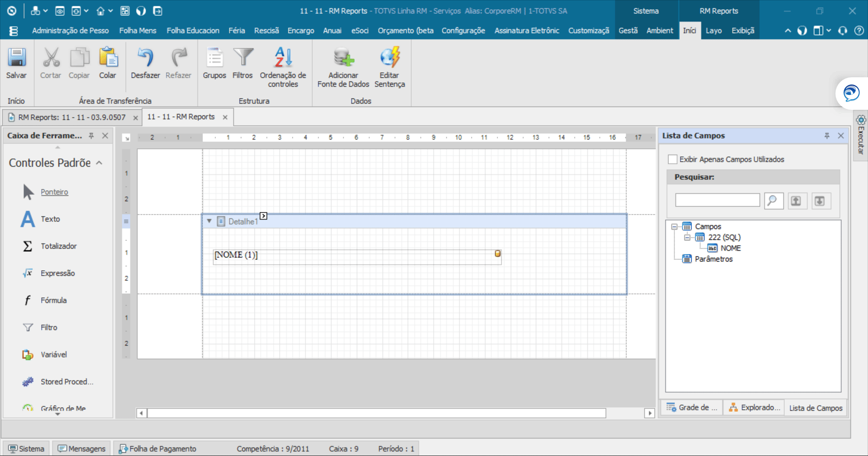Collapse the Controles Padrões section
This screenshot has width=868, height=456.
pos(100,162)
